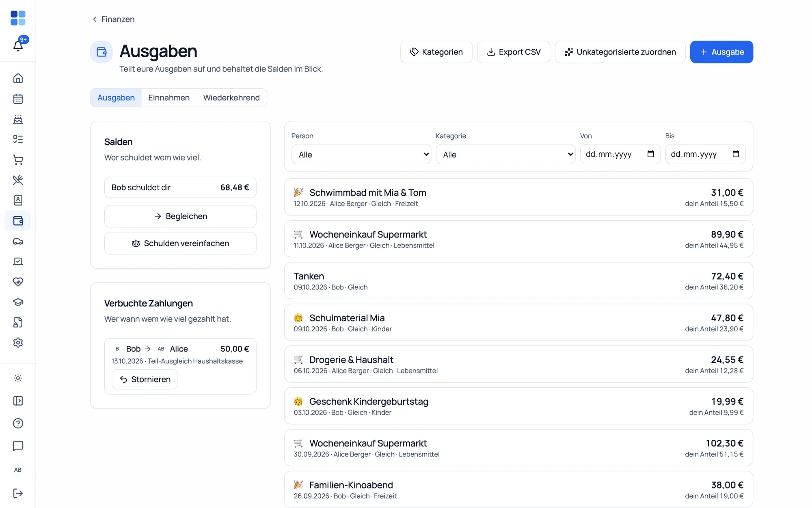The width and height of the screenshot is (812, 508).
Task: Open the Von date picker calendar icon
Action: coord(650,154)
